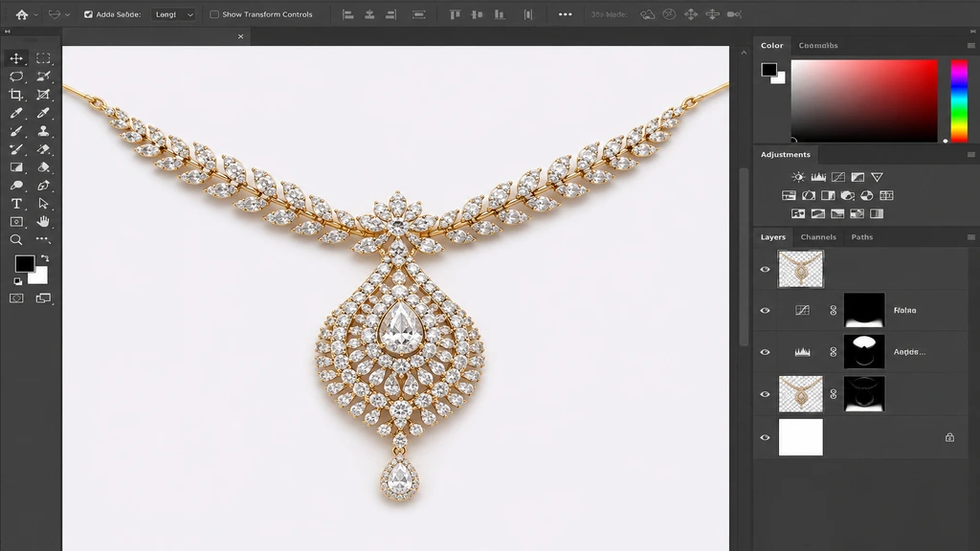Reset default colors small icon
The height and width of the screenshot is (551, 980).
click(17, 282)
